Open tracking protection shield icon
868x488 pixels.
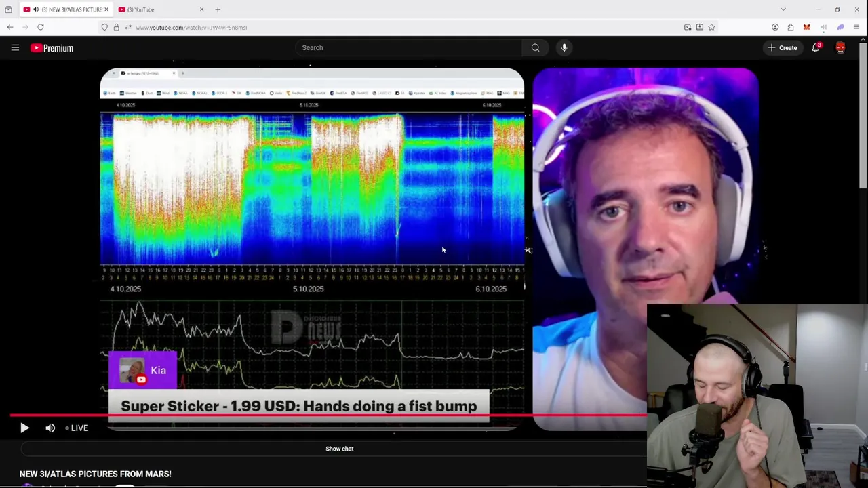pos(104,27)
